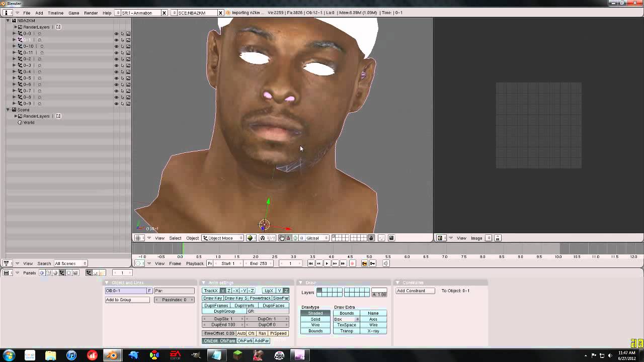The height and width of the screenshot is (362, 644).
Task: Toggle the DupliVerts option
Action: (x=245, y=306)
